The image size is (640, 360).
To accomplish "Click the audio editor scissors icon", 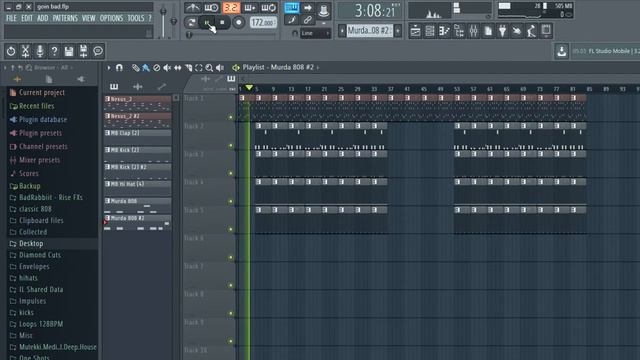I will coord(25,51).
